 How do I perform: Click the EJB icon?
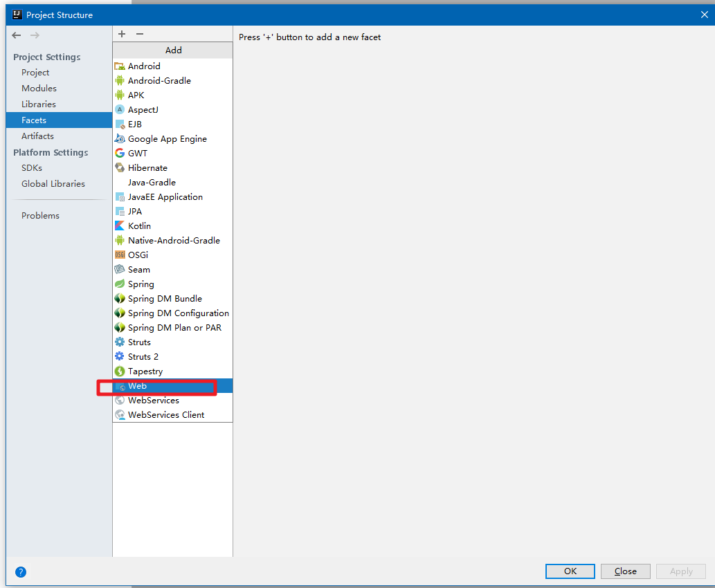[120, 124]
